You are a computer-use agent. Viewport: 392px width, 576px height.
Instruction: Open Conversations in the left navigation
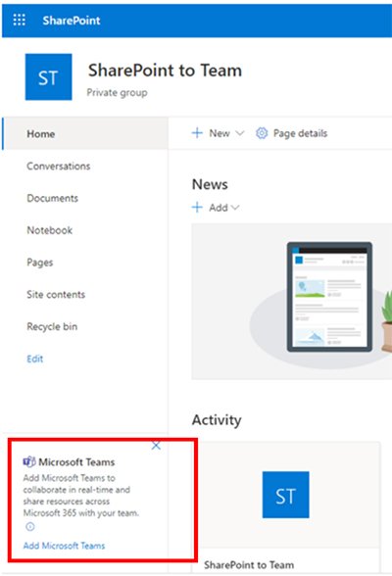point(59,167)
